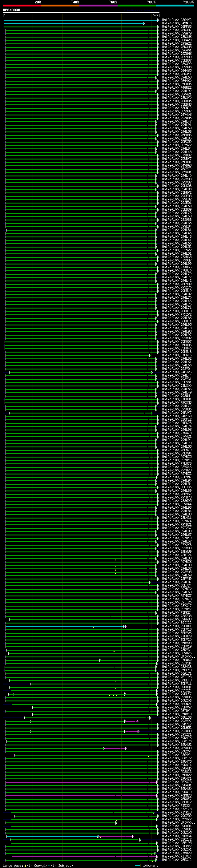Select the magenta segment in the UniRef100_Q6V8U3 row

click(115, 749)
